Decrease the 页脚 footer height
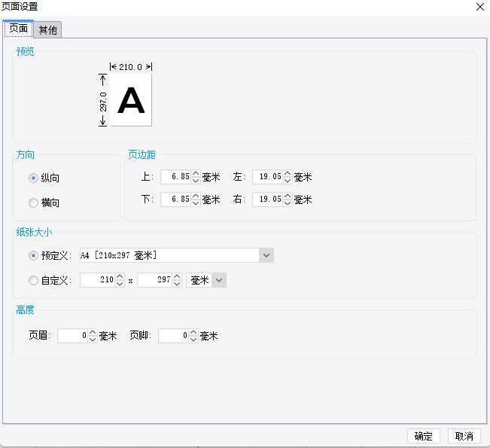 click(193, 340)
